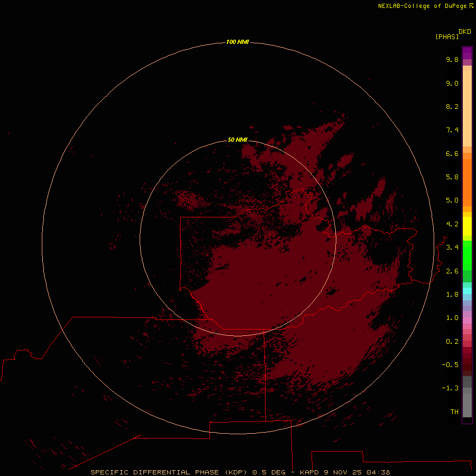The image size is (476, 476).
Task: Click the -1.3 color scale value
Action: point(450,388)
